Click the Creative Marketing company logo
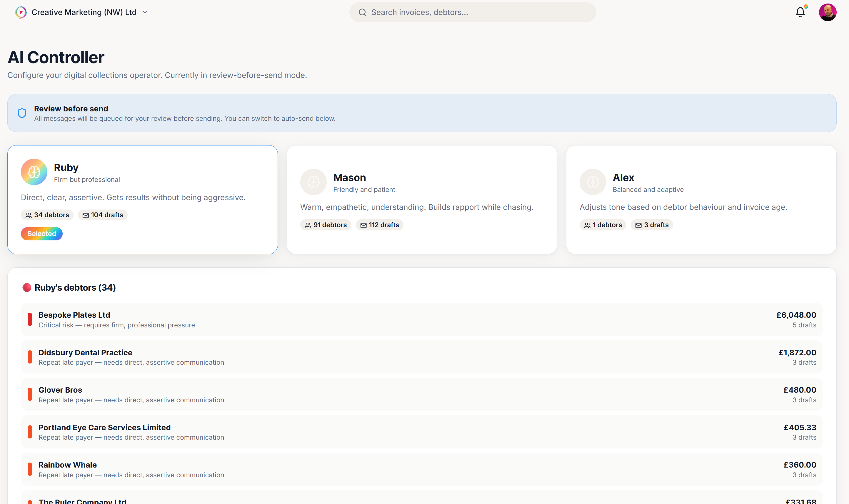Viewport: 849px width, 504px height. pyautogui.click(x=20, y=12)
